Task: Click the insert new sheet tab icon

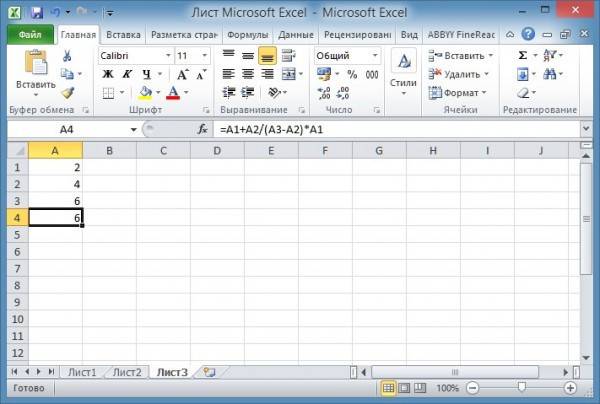Action: click(x=209, y=372)
